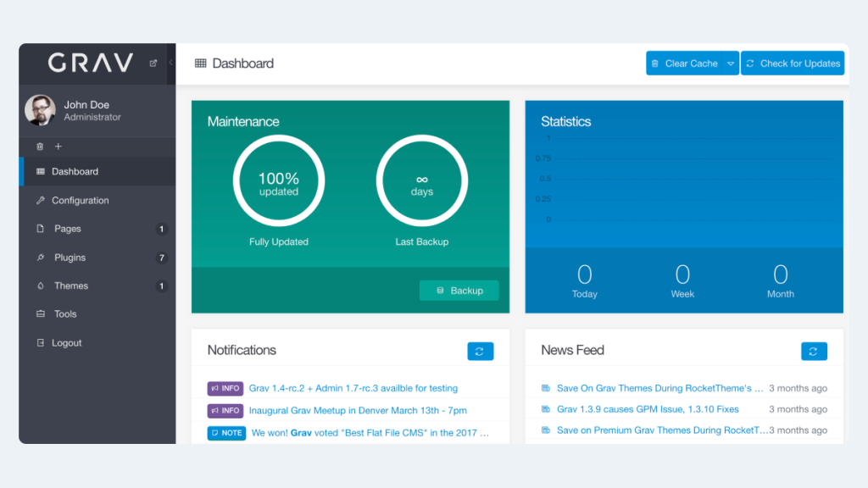The image size is (868, 488).
Task: Click the Last Backup days circle
Action: click(x=422, y=181)
